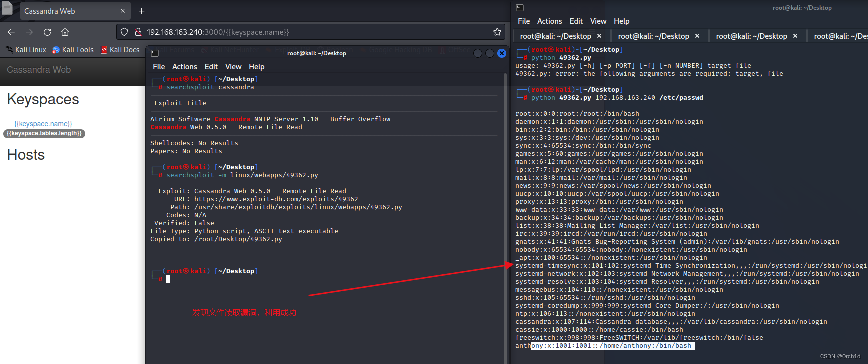
Task: Click the tracking protection shield icon
Action: (124, 32)
